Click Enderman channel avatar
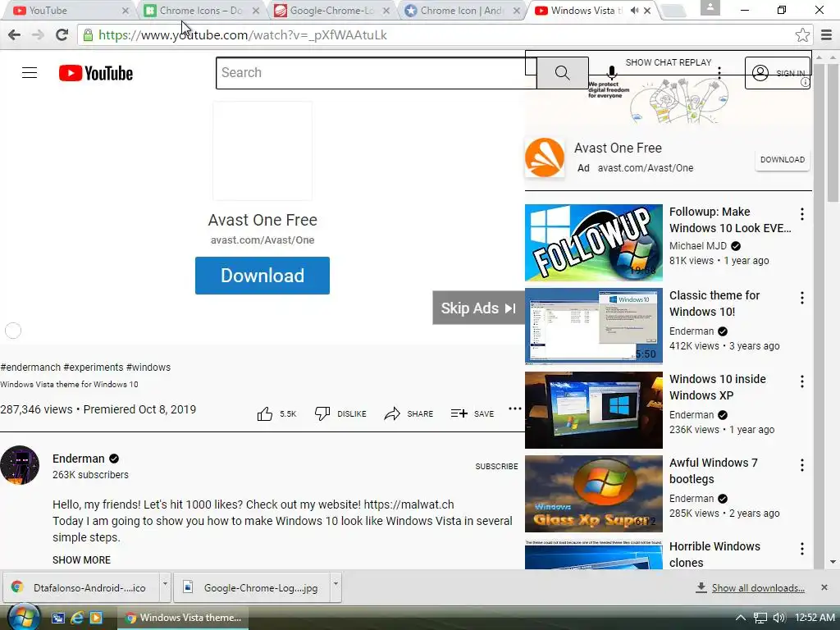840x630 pixels. (20, 465)
